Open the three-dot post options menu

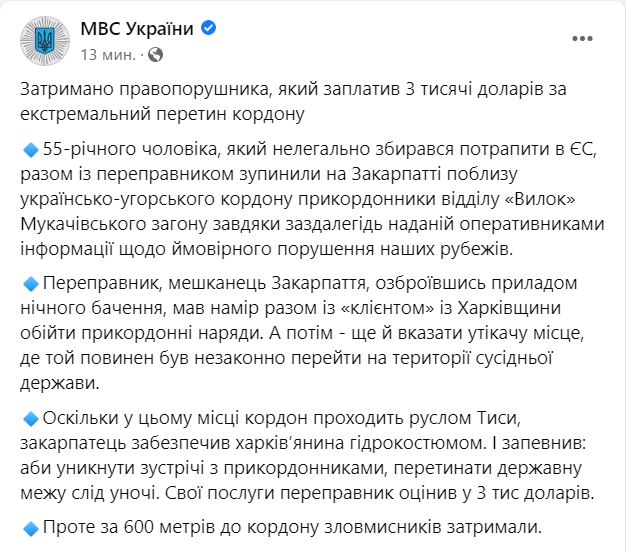pyautogui.click(x=581, y=40)
